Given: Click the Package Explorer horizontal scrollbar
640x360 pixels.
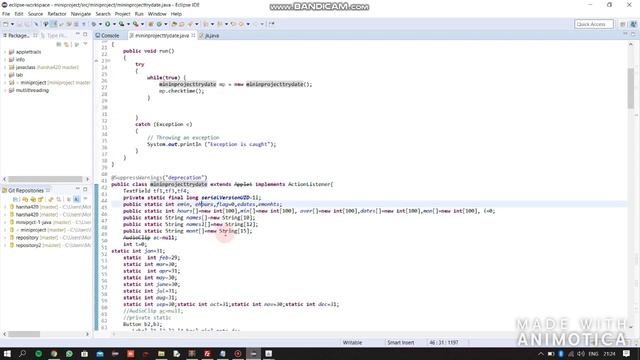Looking at the screenshot, I should point(45,179).
